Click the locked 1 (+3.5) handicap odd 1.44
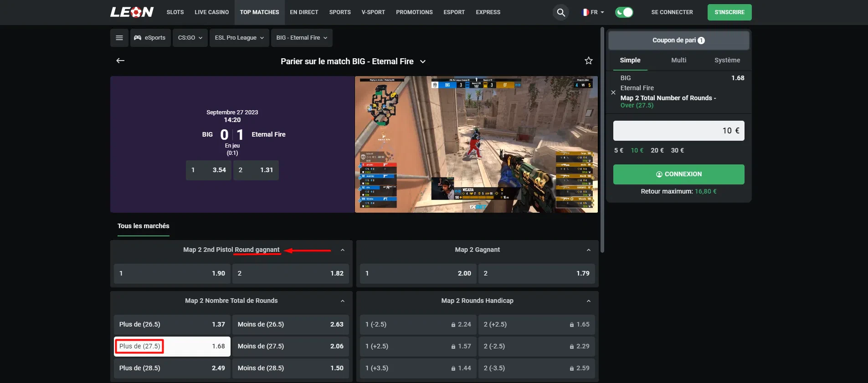868x383 pixels. pyautogui.click(x=418, y=368)
